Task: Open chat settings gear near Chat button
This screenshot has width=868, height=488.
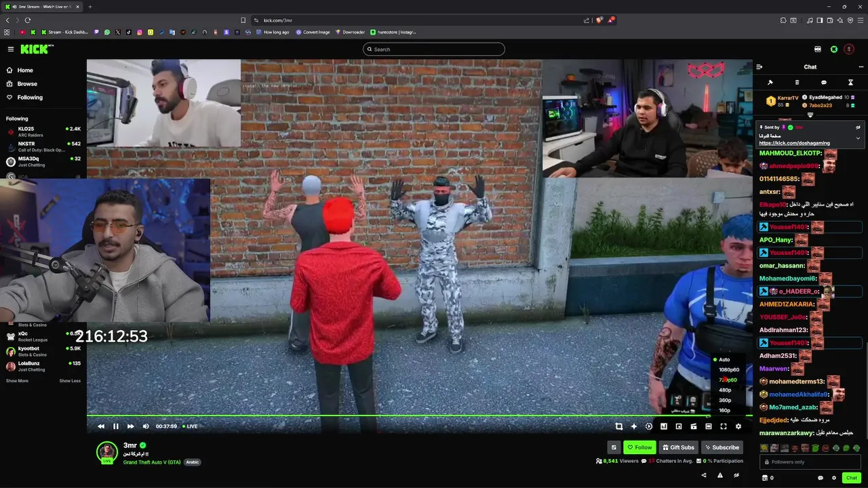Action: point(834,478)
